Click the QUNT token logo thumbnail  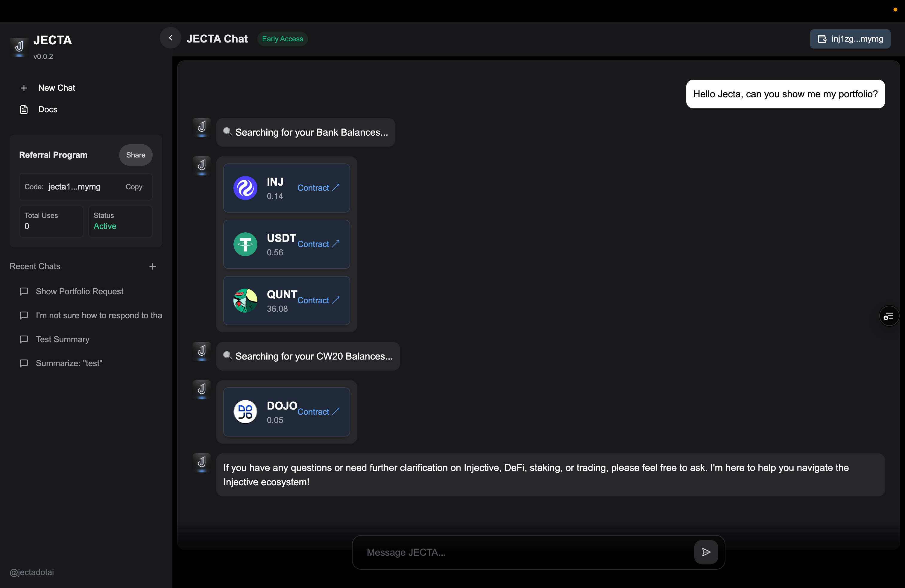pyautogui.click(x=245, y=301)
